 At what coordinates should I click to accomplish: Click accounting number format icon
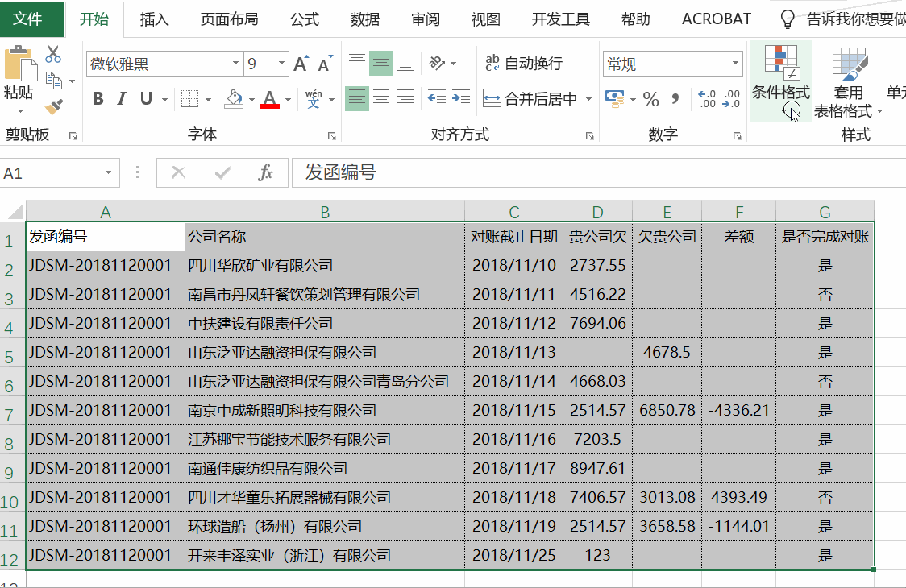click(614, 99)
